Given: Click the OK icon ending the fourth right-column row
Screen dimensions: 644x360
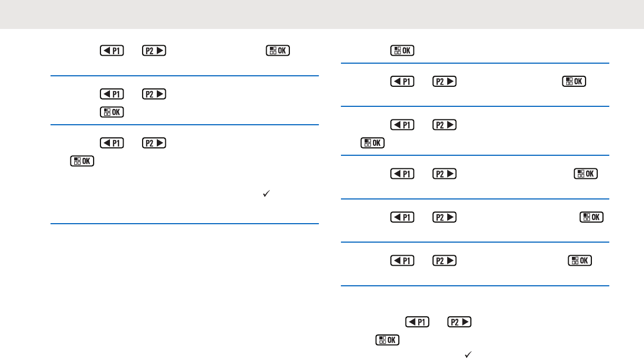Looking at the screenshot, I should point(586,174).
